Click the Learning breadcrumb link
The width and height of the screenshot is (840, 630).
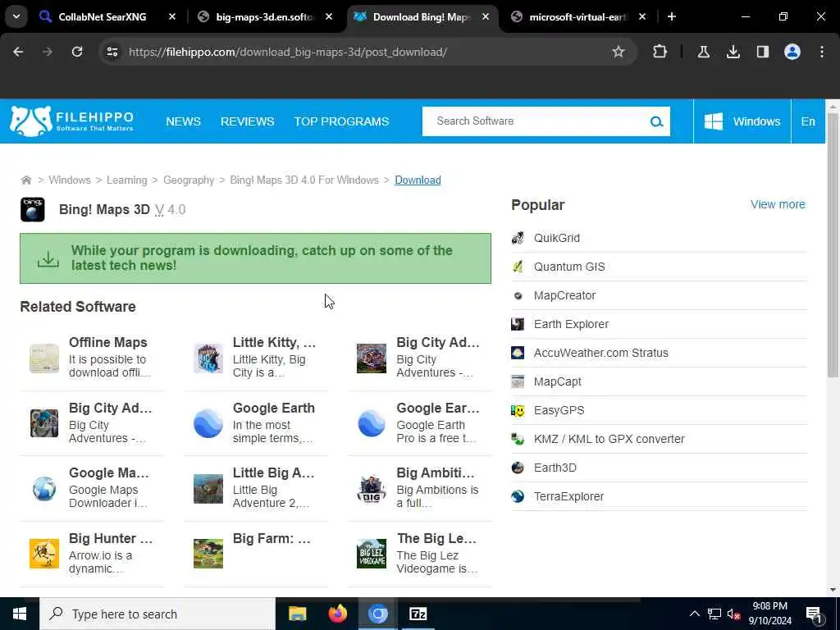click(126, 180)
